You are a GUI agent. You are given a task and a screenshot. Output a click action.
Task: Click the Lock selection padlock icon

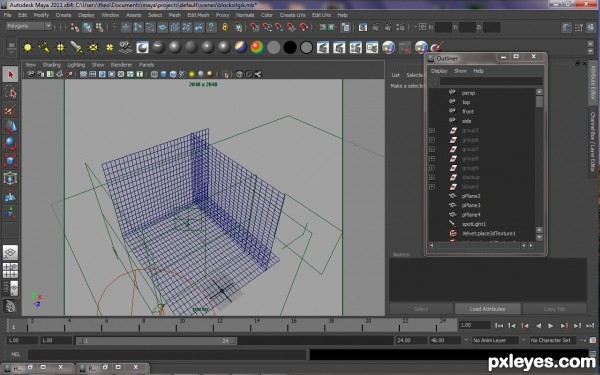click(225, 27)
